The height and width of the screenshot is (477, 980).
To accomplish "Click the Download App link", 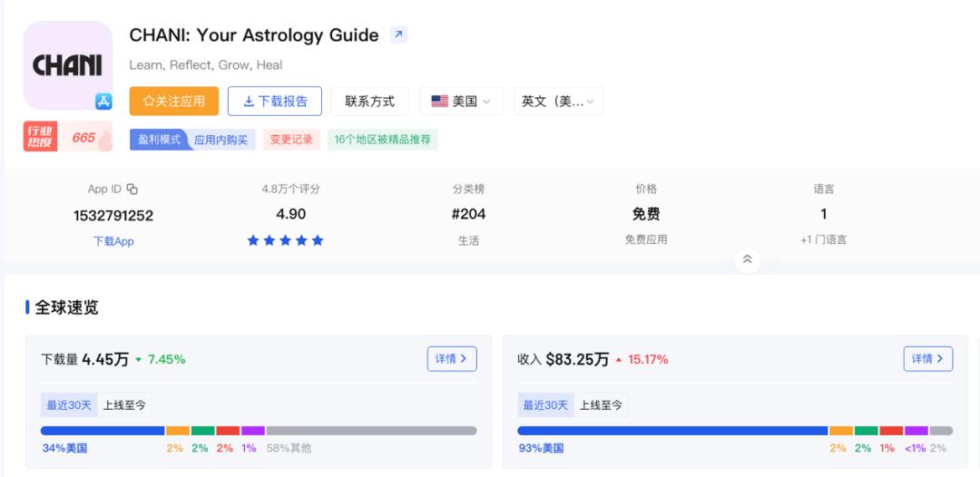I will pos(113,241).
